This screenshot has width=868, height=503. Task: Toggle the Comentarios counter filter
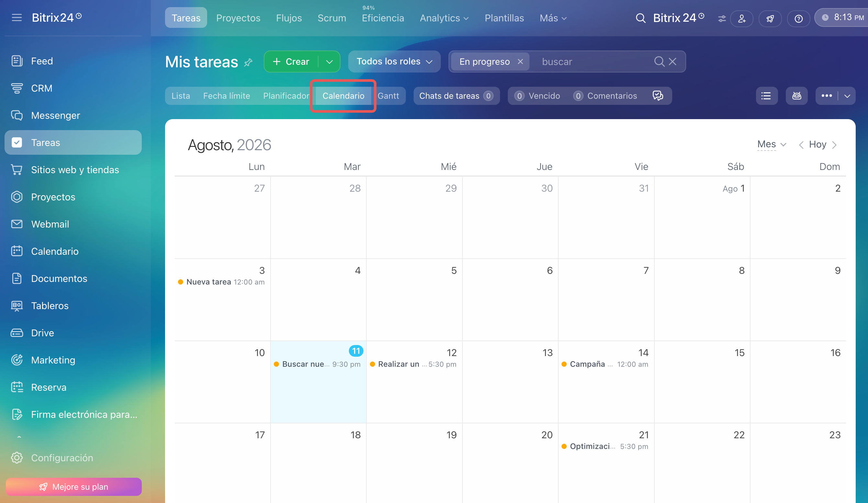(606, 96)
